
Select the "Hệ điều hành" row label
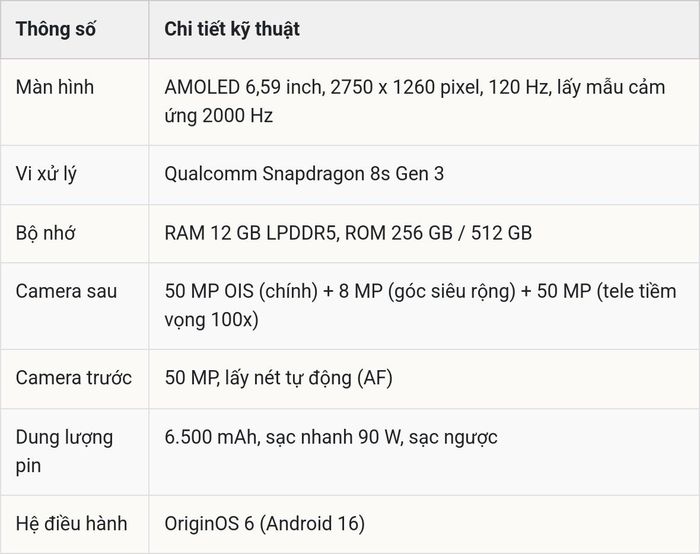[x=71, y=523]
